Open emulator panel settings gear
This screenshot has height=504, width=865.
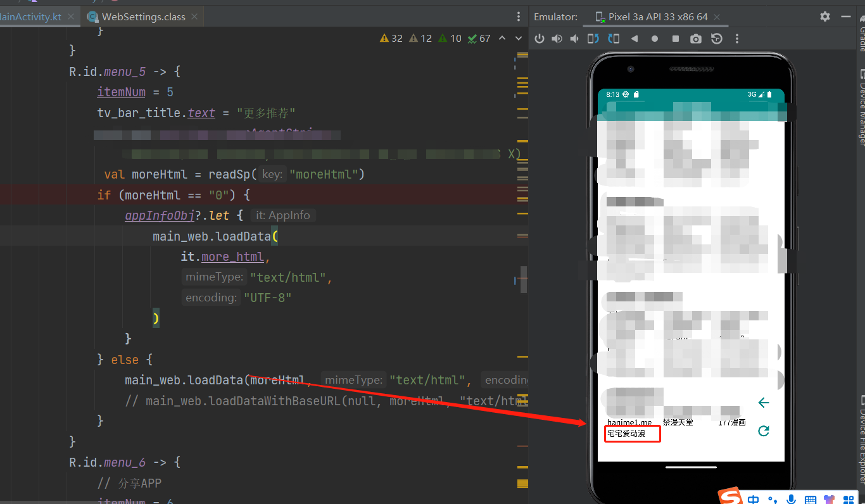click(824, 16)
